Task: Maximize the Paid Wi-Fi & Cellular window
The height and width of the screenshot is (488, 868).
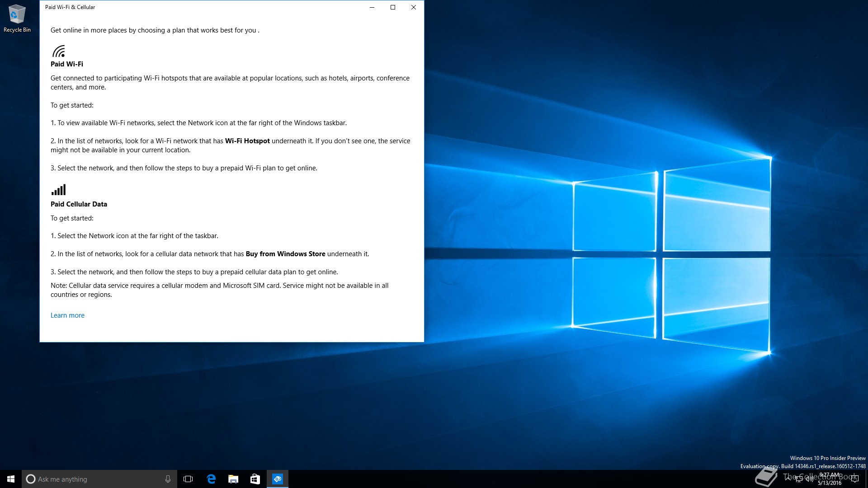Action: [393, 7]
